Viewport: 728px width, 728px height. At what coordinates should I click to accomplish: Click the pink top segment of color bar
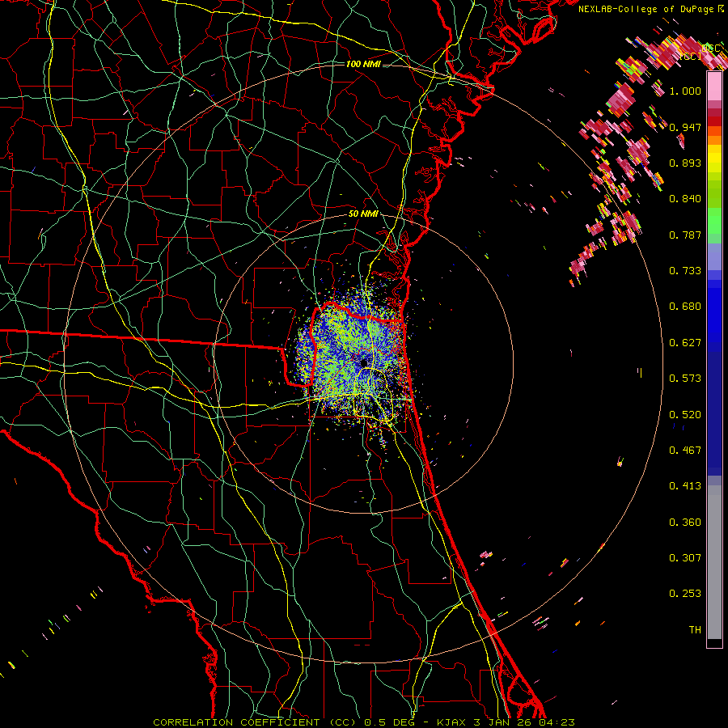click(x=714, y=87)
